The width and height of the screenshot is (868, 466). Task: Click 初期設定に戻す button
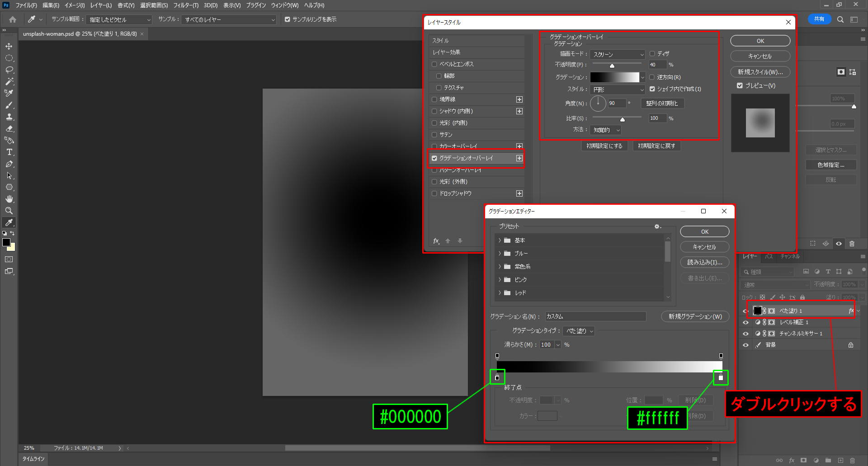(656, 146)
